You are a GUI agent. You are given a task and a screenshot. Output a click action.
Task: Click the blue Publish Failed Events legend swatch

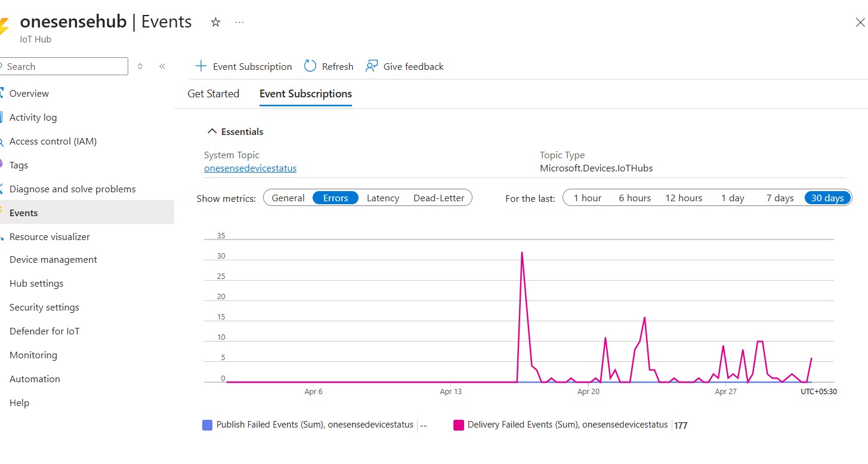click(x=208, y=425)
